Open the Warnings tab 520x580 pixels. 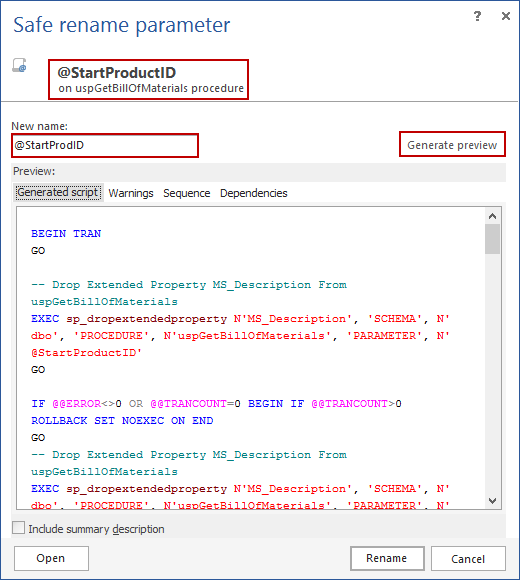[131, 193]
